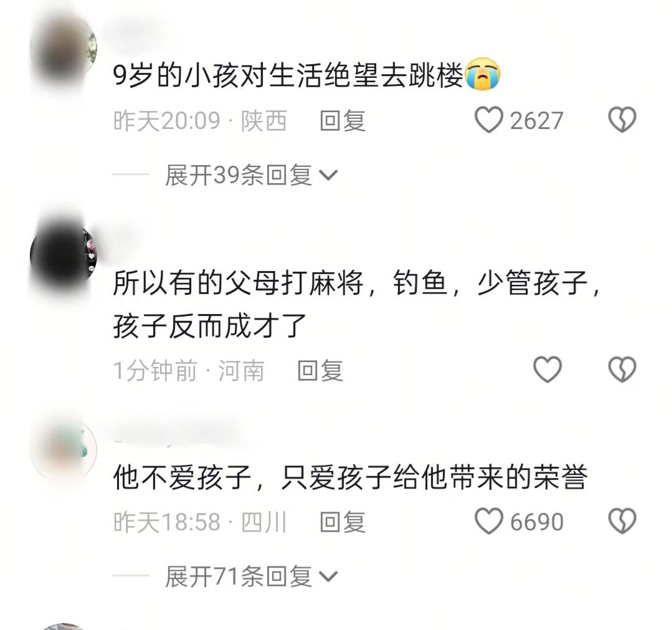The height and width of the screenshot is (630, 672).
Task: Click chevron beside 展开71条回复
Action: 329,576
